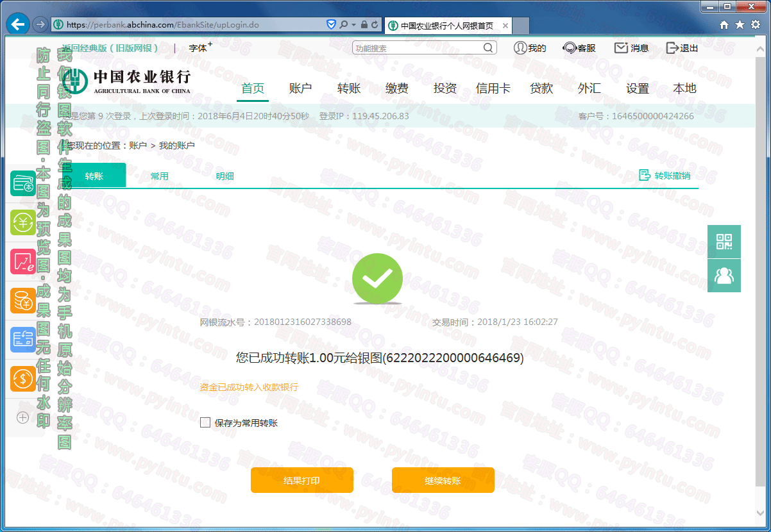Click the pink chart sidebar icon
771x532 pixels.
click(x=23, y=262)
